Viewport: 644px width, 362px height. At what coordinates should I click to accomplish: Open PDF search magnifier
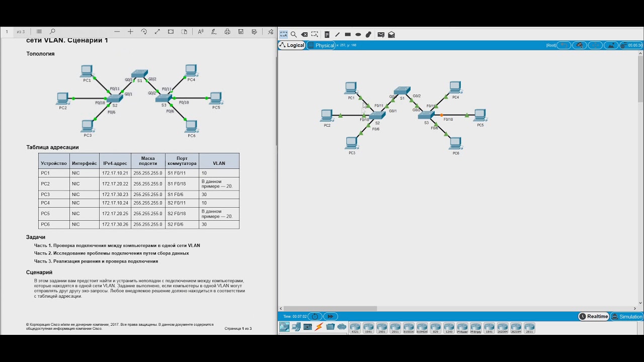coord(52,32)
